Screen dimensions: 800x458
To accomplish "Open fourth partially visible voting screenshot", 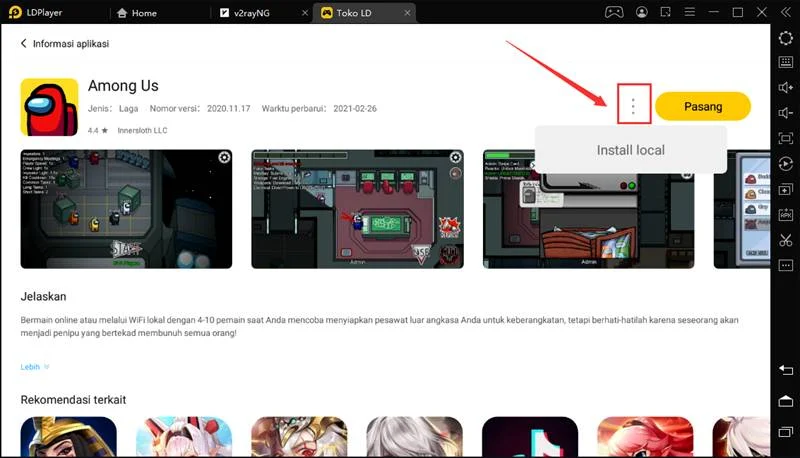I will (742, 209).
